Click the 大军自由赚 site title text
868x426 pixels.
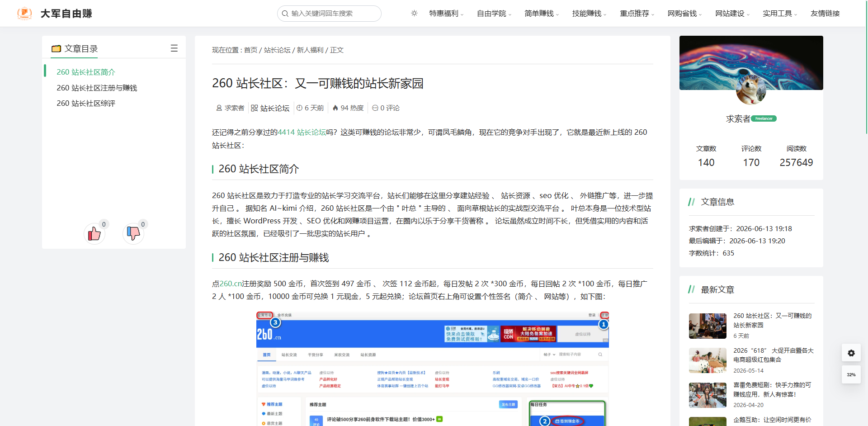click(66, 14)
